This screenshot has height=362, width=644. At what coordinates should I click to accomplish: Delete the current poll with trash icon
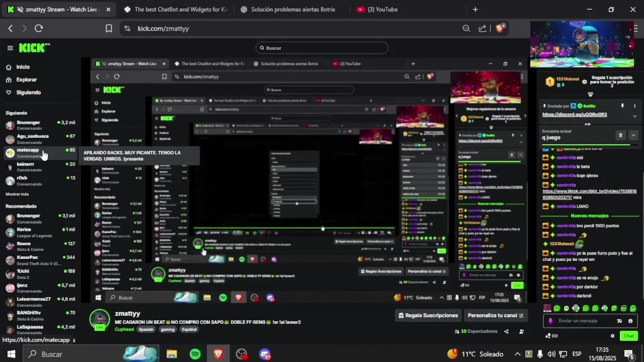coord(620,135)
